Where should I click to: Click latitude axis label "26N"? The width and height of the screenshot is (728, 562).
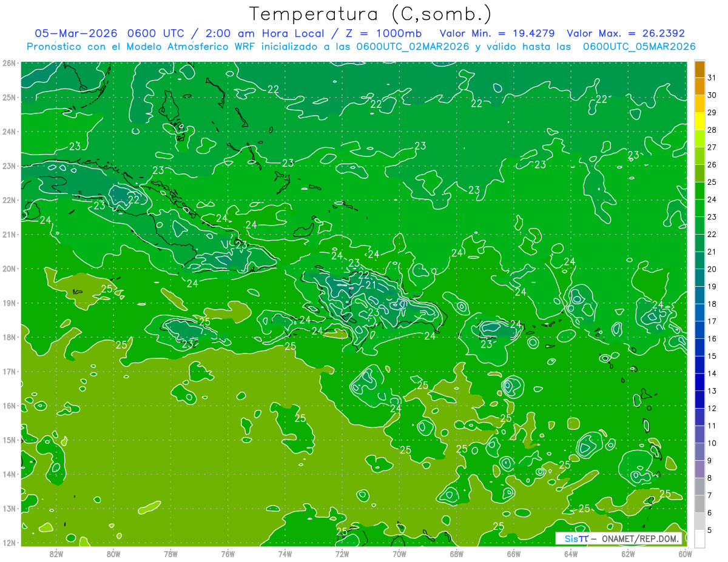coord(9,63)
